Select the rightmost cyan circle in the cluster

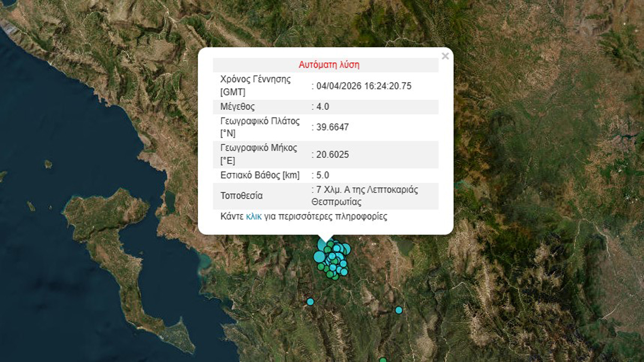click(347, 248)
